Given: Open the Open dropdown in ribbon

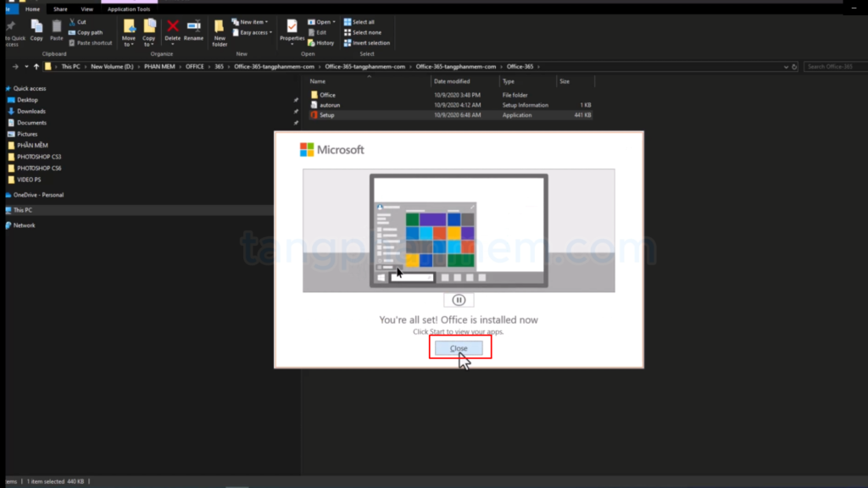Looking at the screenshot, I should (321, 22).
